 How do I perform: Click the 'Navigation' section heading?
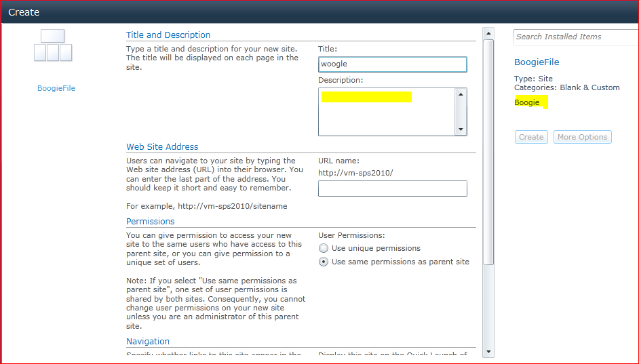pos(148,342)
